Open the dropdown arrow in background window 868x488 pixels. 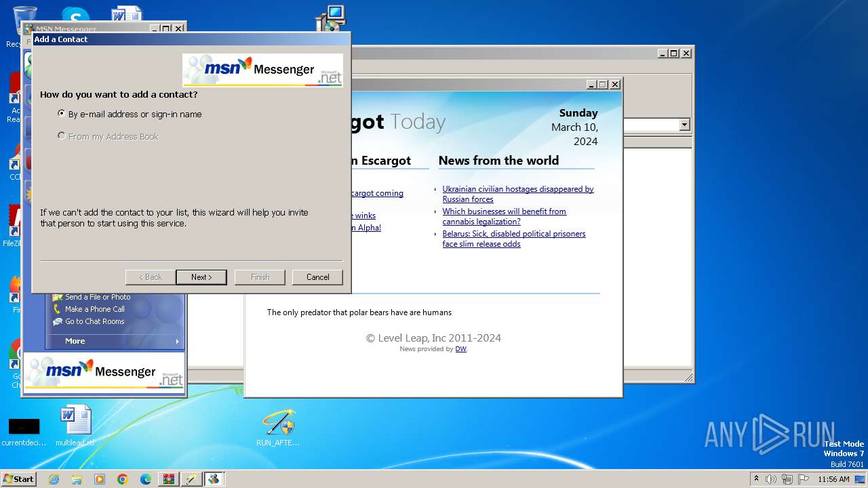[x=684, y=125]
